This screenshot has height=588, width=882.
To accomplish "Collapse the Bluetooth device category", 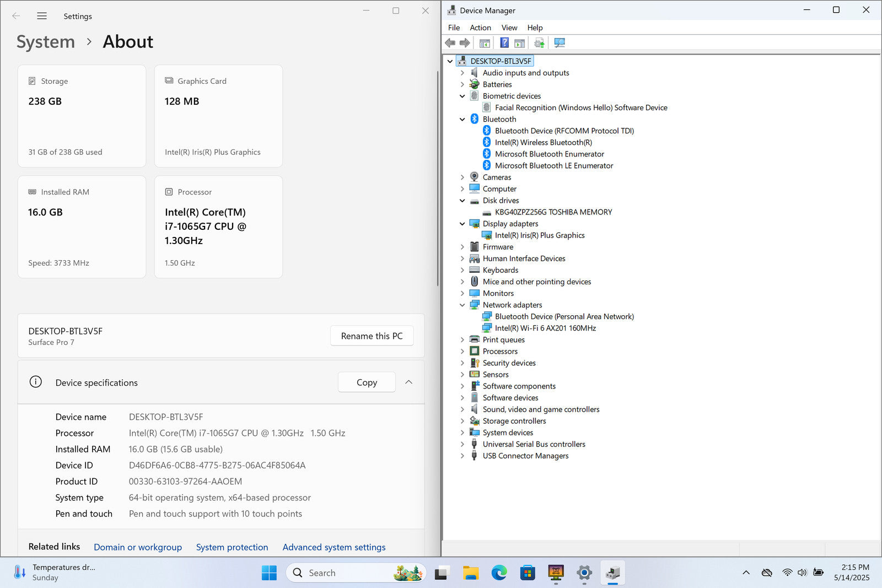I will [462, 119].
